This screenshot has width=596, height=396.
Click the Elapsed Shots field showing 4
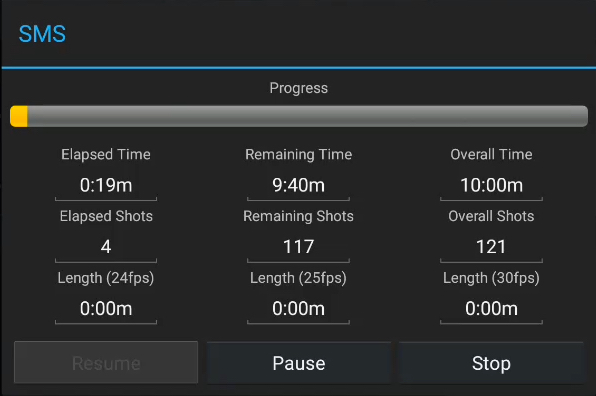[106, 247]
